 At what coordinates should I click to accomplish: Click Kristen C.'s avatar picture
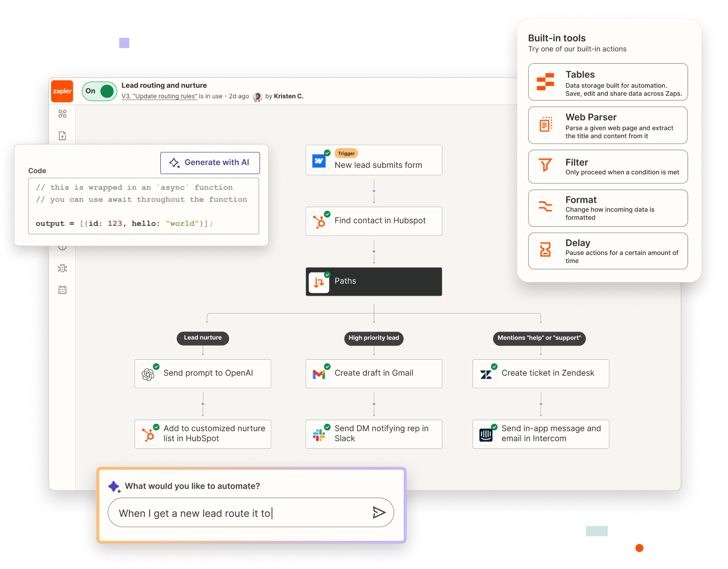pos(258,97)
